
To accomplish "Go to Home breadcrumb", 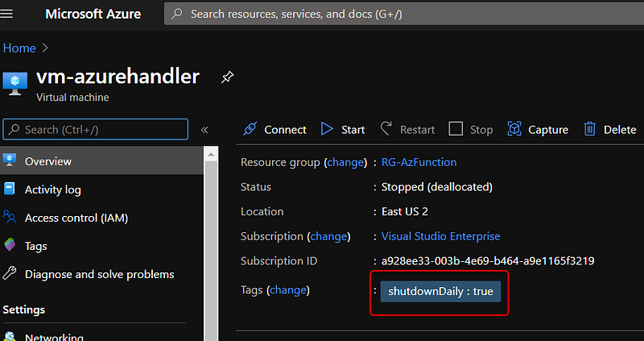I will point(19,48).
